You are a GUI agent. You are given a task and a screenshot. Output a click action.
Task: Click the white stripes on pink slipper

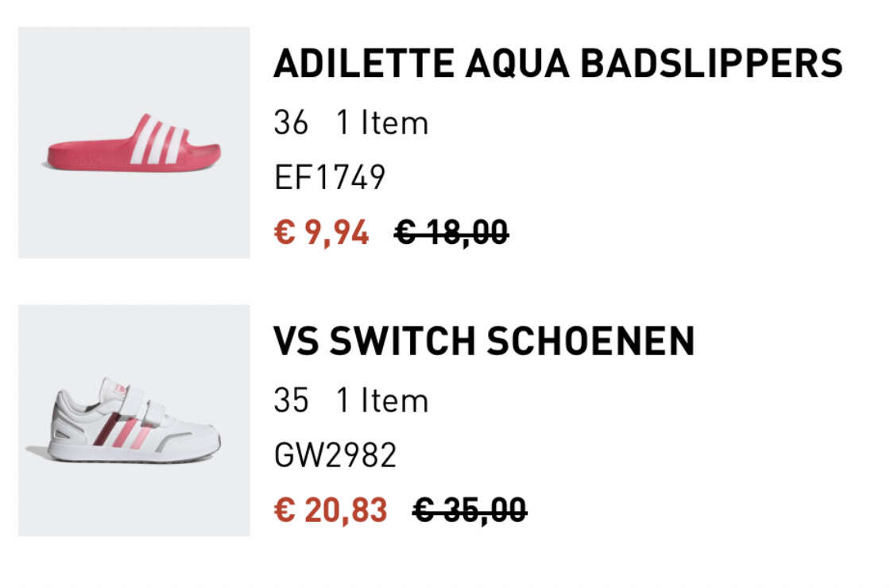[158, 141]
